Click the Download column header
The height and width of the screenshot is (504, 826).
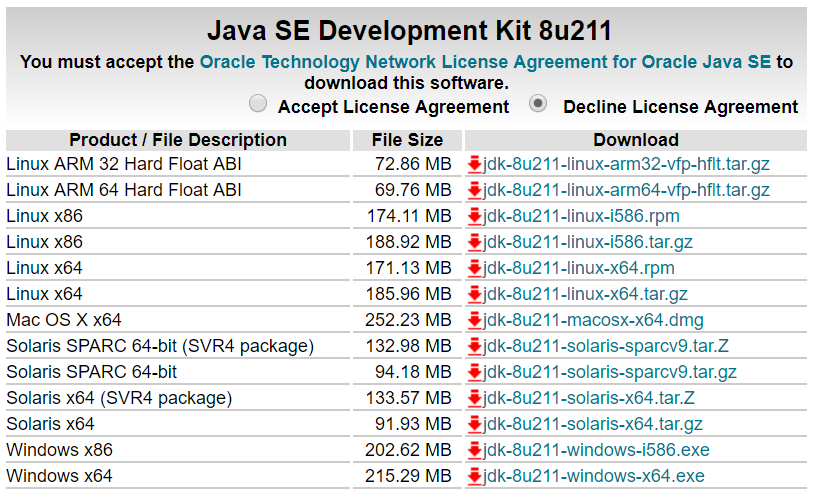636,140
